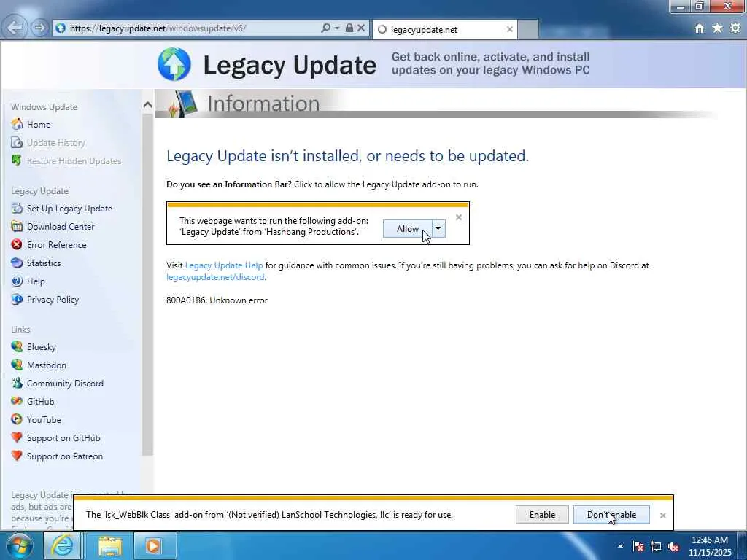Show hidden system tray icons arrow
This screenshot has height=560, width=747.
620,546
